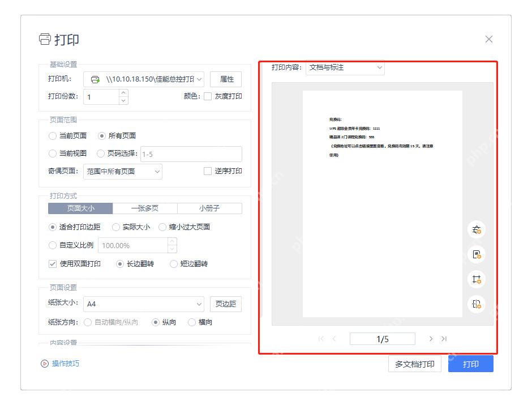Image resolution: width=532 pixels, height=405 pixels.
Task: Select the 所有页面 radio option
Action: tap(101, 136)
